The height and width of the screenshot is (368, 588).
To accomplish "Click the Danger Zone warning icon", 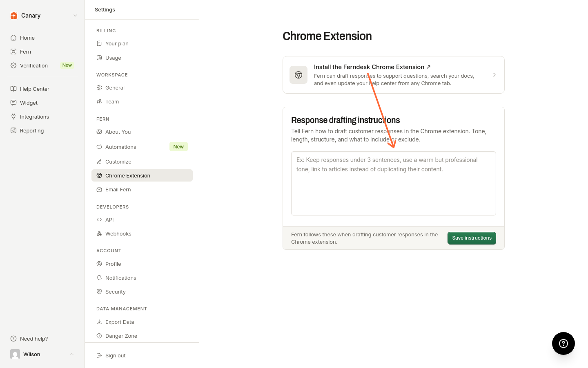I will pyautogui.click(x=99, y=336).
